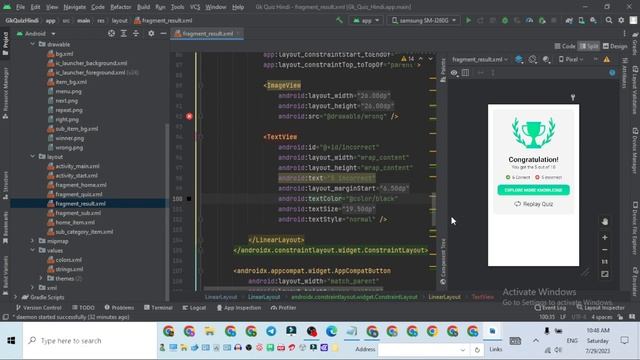Screen dimensions: 640x360
Task: Click the debug app bug icon
Action: 505,20
